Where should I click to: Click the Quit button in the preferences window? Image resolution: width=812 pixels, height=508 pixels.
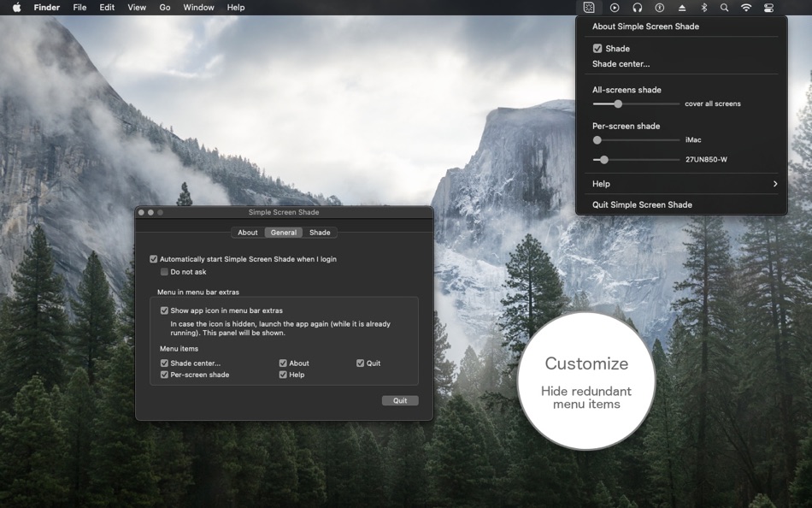[x=400, y=400]
